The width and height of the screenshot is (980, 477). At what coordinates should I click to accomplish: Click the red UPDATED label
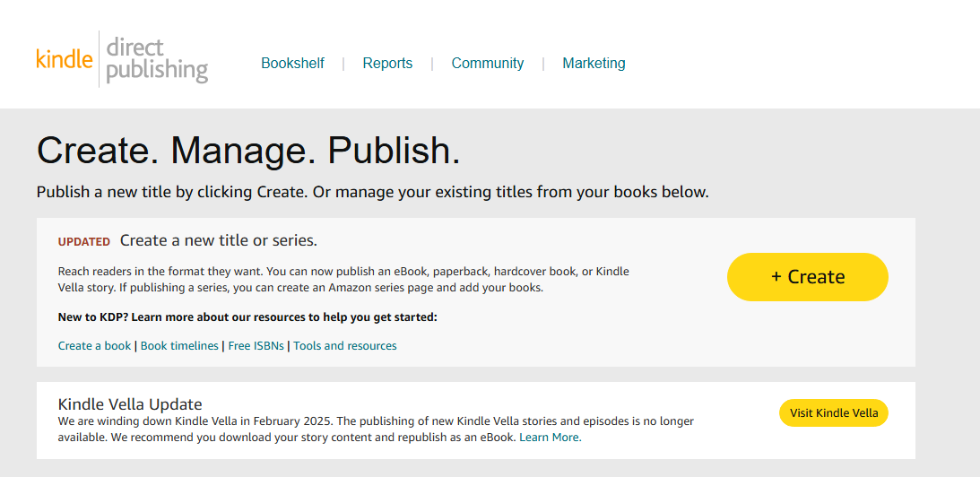point(83,242)
